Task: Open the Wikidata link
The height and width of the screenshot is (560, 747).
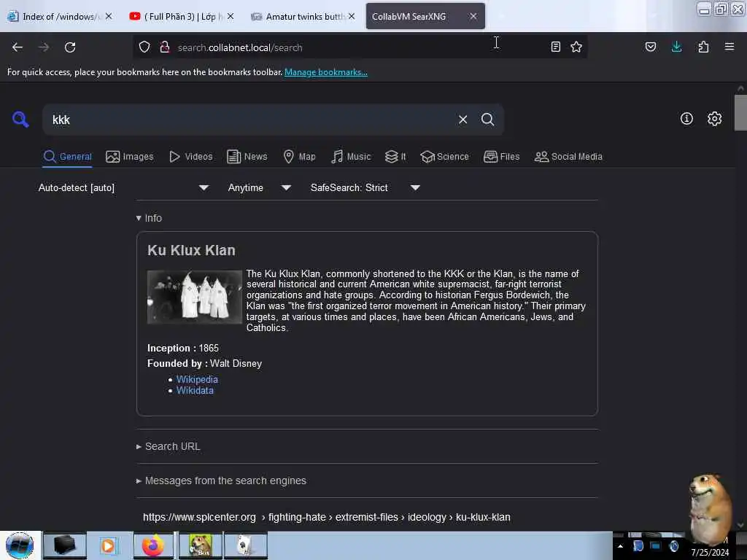Action: [195, 391]
